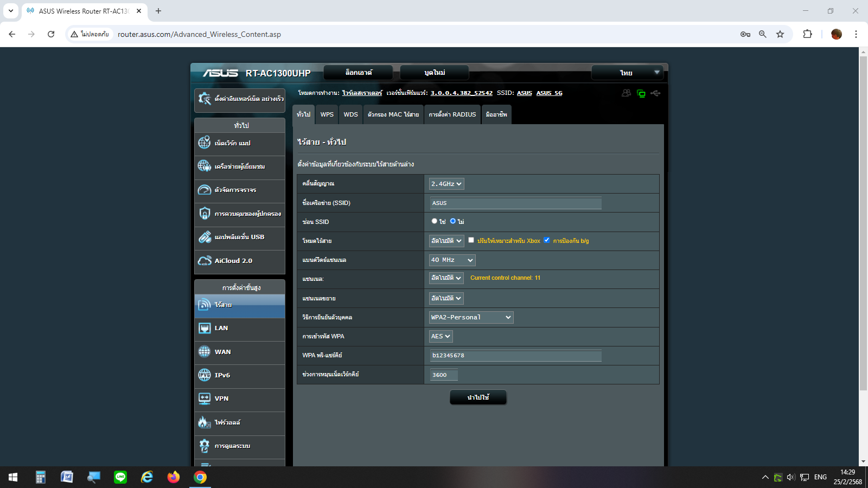Switch to the WPS tab

coord(327,114)
